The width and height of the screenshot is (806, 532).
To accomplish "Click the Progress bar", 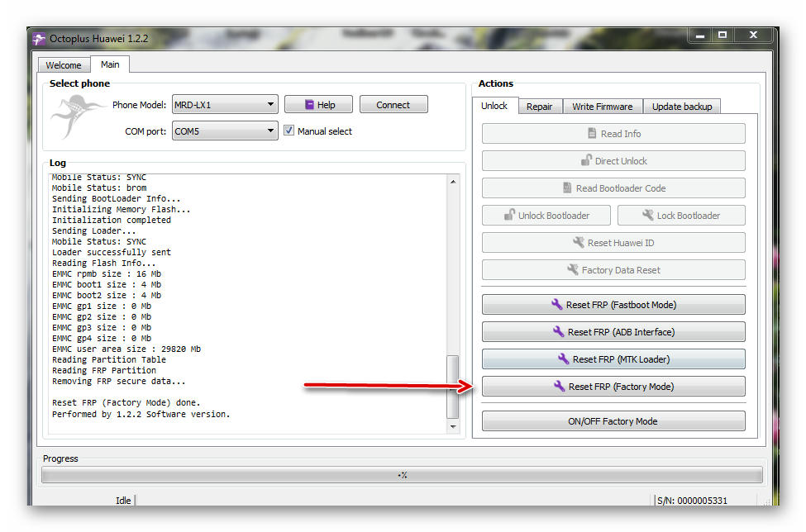I will (x=402, y=475).
